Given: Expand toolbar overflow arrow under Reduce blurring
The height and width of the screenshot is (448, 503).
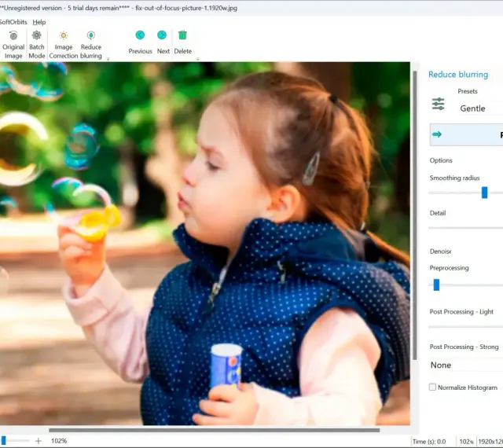Looking at the screenshot, I should (x=108, y=59).
